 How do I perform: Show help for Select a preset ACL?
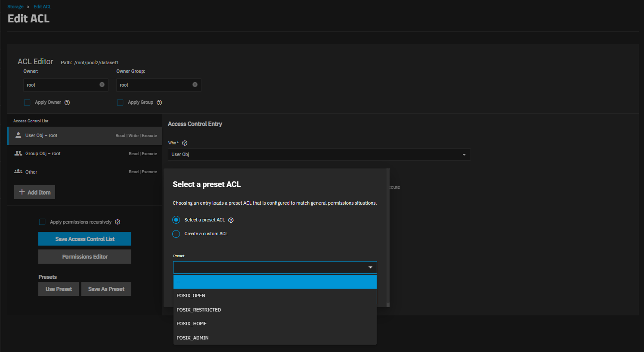click(x=231, y=220)
